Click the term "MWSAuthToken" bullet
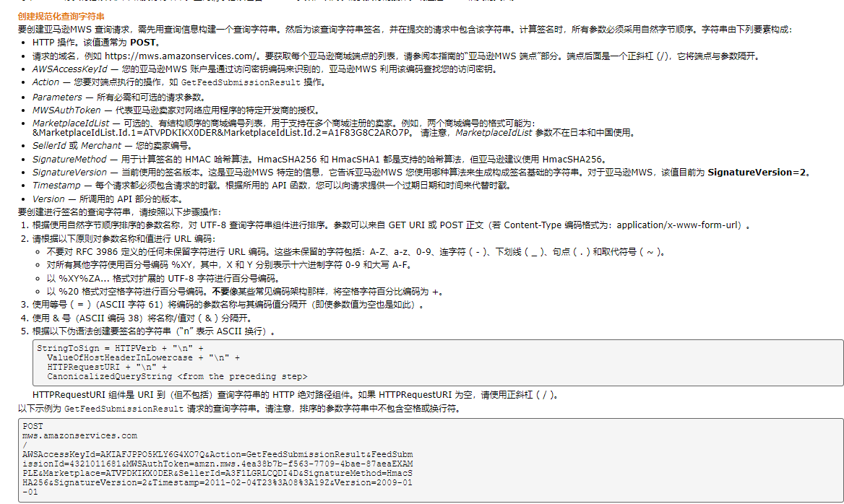 (x=66, y=110)
